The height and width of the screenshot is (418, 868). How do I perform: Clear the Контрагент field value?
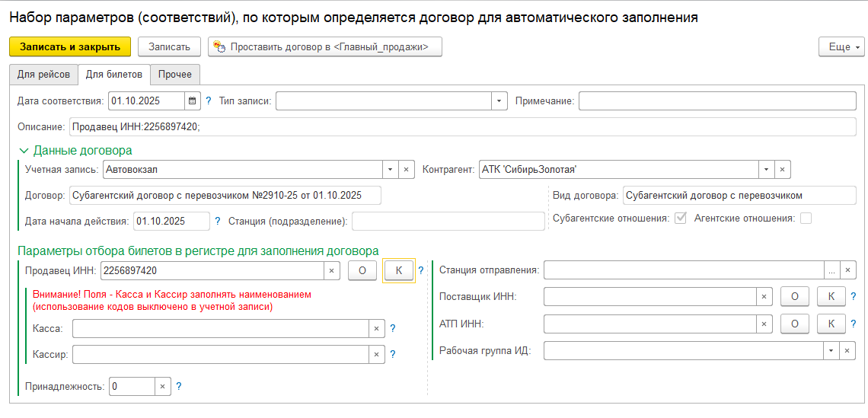[783, 169]
